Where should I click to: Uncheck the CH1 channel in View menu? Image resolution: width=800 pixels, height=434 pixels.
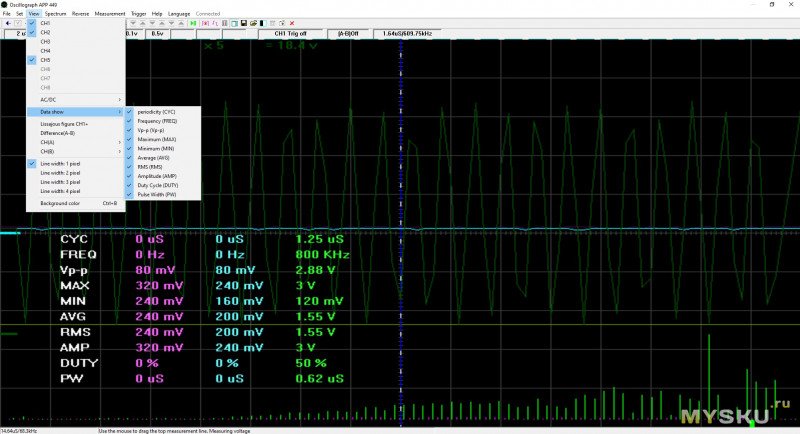45,23
